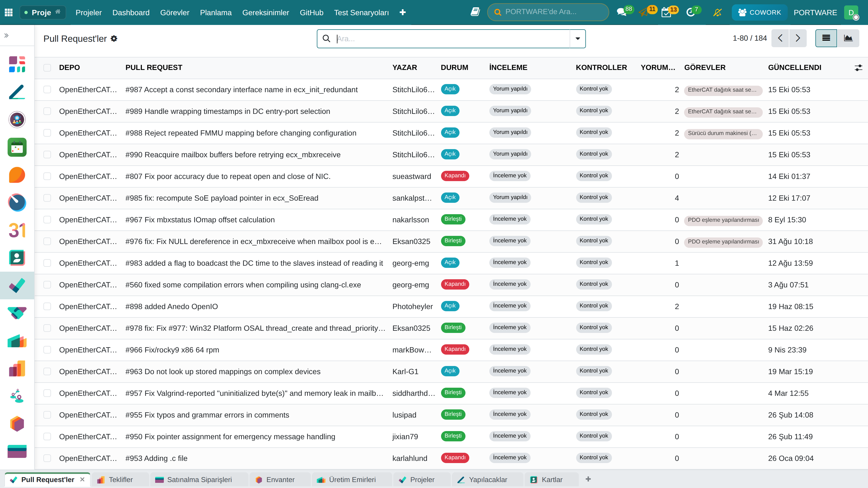The width and height of the screenshot is (868, 488).
Task: Expand the search filter dropdown arrow
Action: pyautogui.click(x=577, y=39)
